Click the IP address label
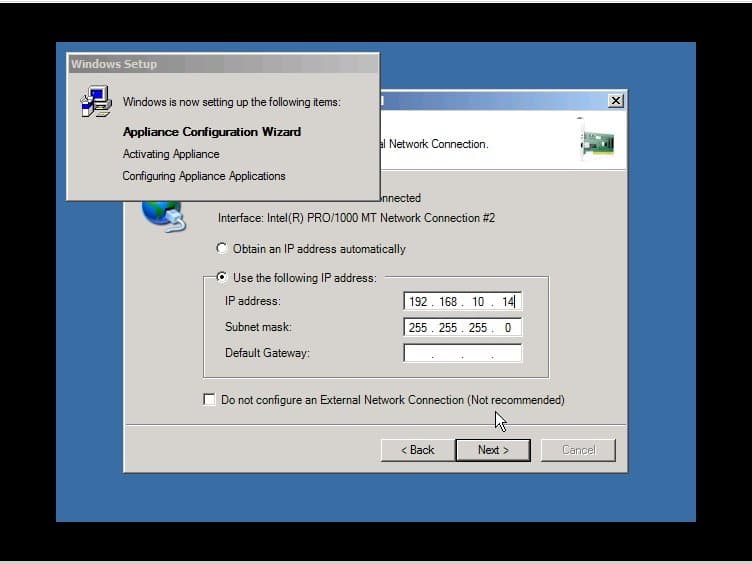 click(253, 301)
